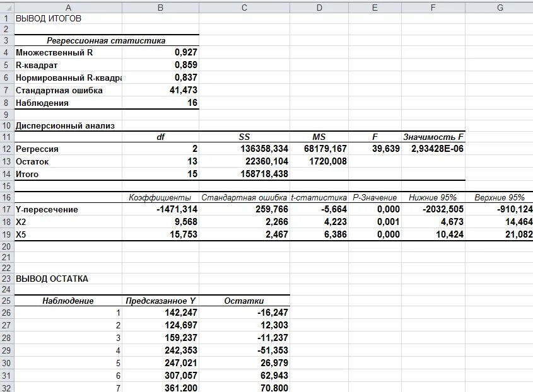Select the 'Наблюдения' label cell
533x392 pixels.
tap(68, 103)
